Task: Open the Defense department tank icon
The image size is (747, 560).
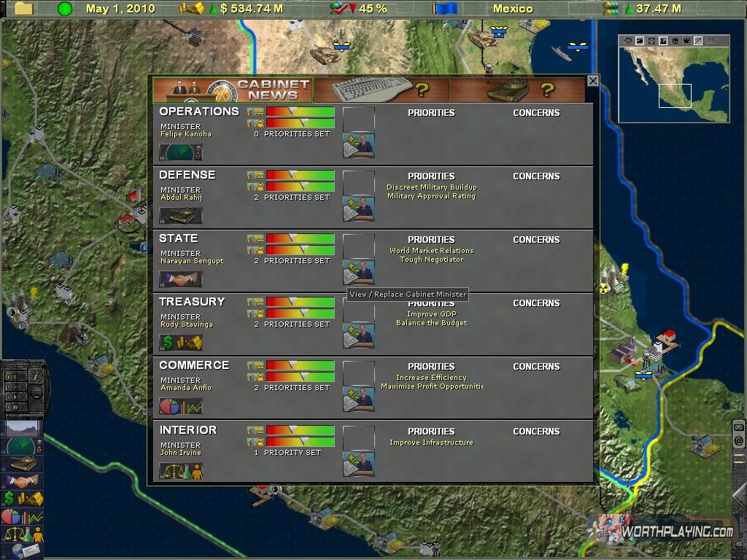Action: [x=181, y=216]
